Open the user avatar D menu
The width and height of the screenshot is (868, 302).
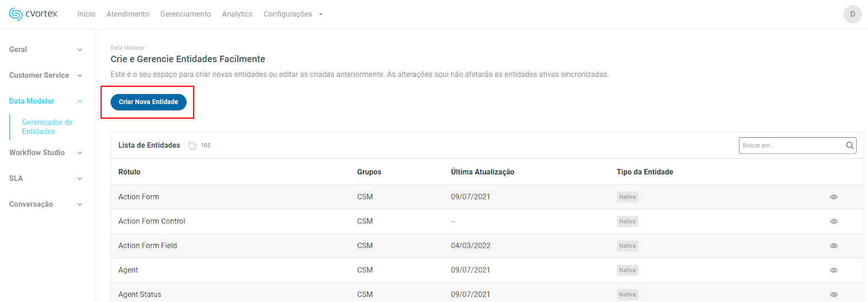852,14
